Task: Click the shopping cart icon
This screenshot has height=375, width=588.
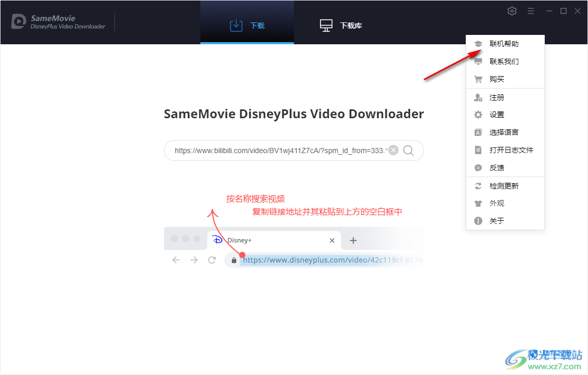Action: (x=478, y=79)
